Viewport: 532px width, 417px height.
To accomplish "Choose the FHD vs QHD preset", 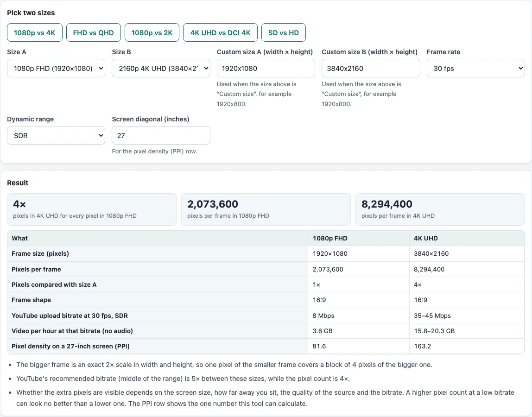I will 93,32.
